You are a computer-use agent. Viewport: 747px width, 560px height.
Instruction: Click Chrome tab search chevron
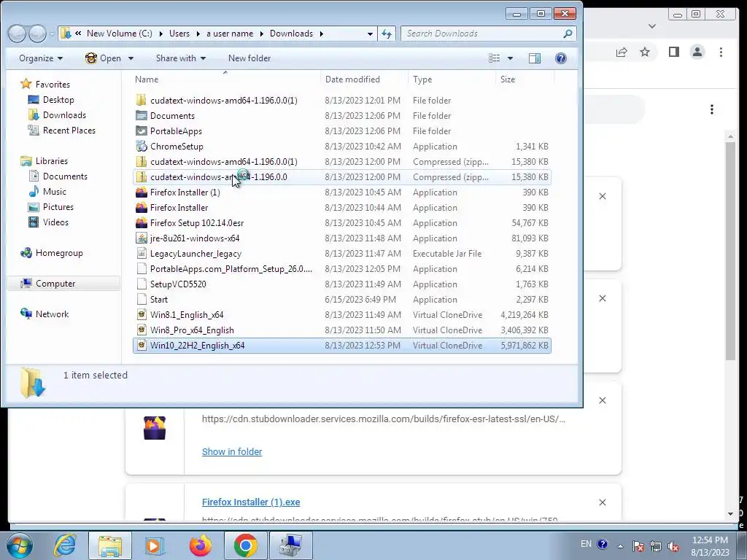(x=652, y=26)
